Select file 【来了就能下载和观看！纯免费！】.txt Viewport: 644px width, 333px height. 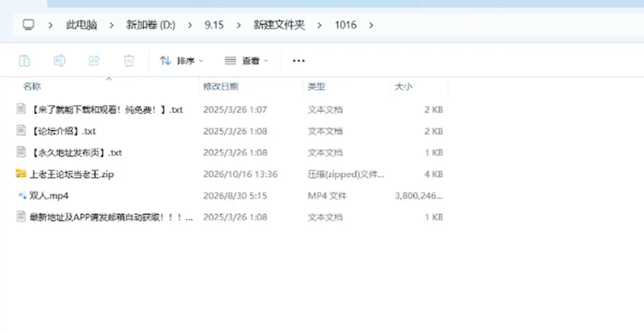click(x=107, y=109)
